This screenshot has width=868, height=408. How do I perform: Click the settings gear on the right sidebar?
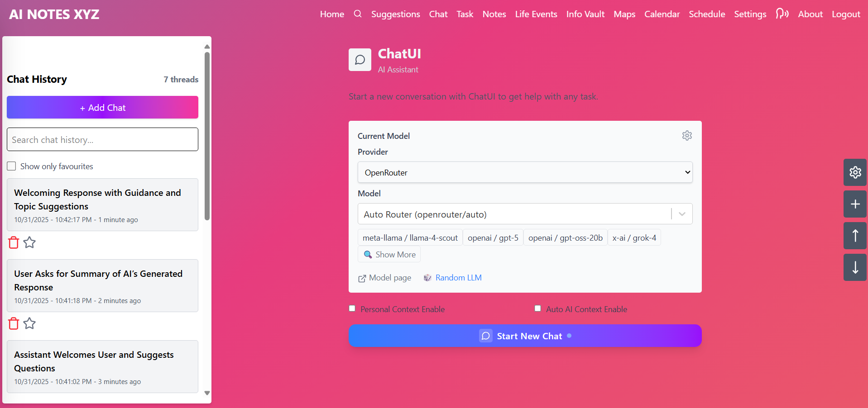pos(855,172)
